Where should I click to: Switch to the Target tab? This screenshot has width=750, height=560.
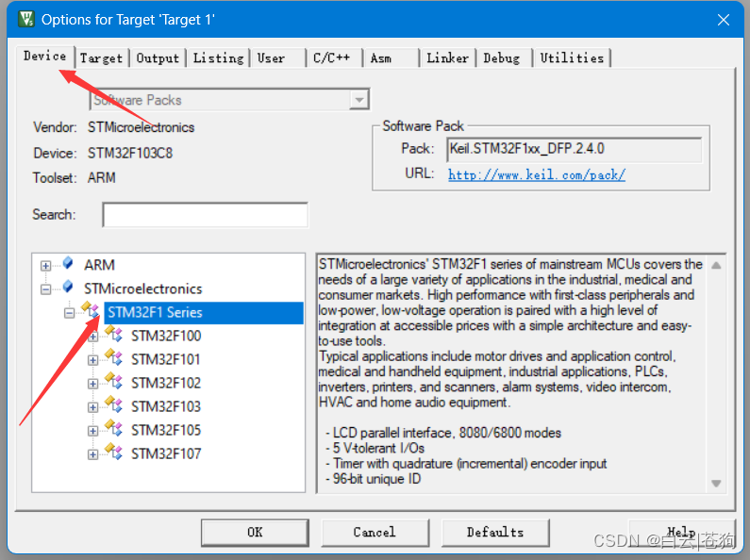pos(101,58)
